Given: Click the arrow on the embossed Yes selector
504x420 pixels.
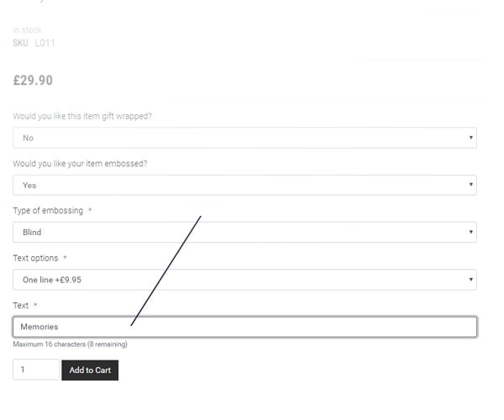Looking at the screenshot, I should pos(470,185).
